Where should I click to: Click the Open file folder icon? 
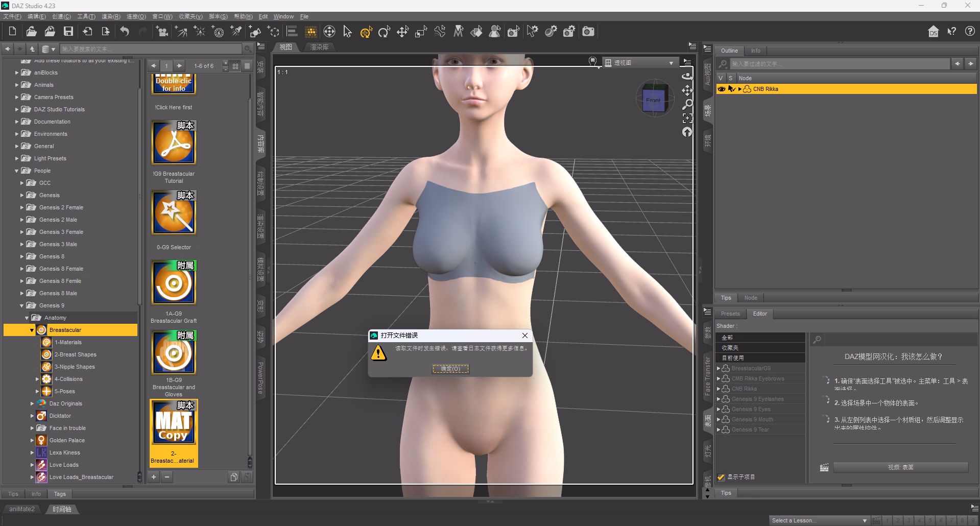tap(31, 32)
